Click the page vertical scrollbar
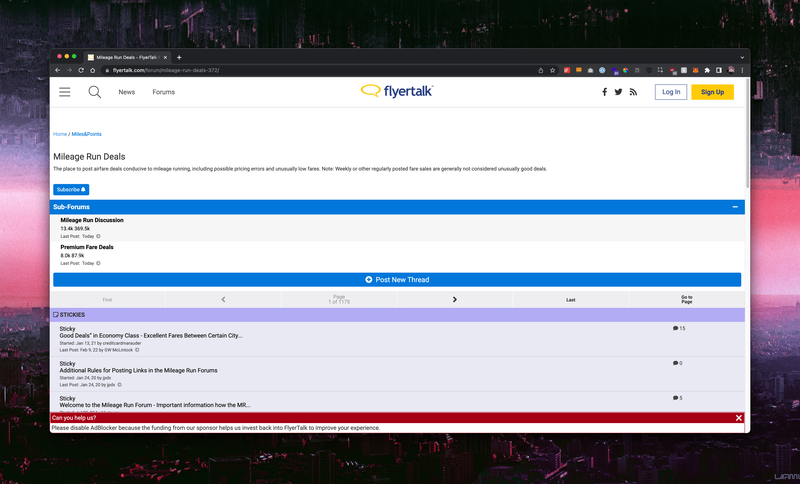Image resolution: width=800 pixels, height=484 pixels. coord(747,134)
